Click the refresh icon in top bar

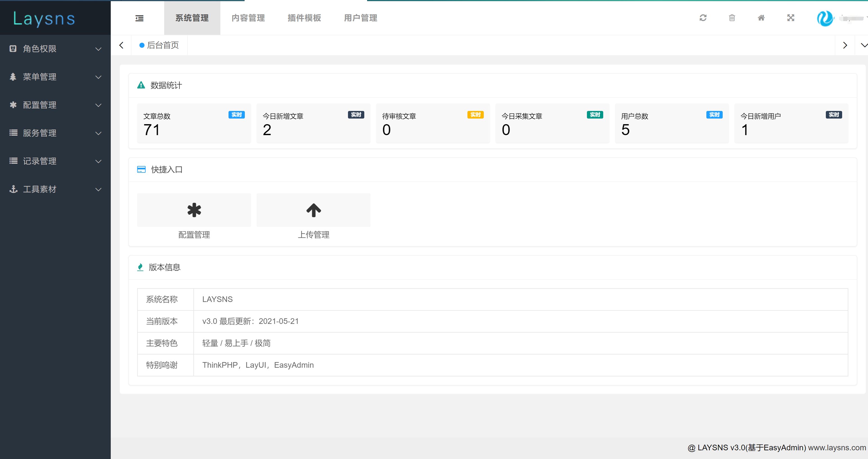click(x=703, y=18)
